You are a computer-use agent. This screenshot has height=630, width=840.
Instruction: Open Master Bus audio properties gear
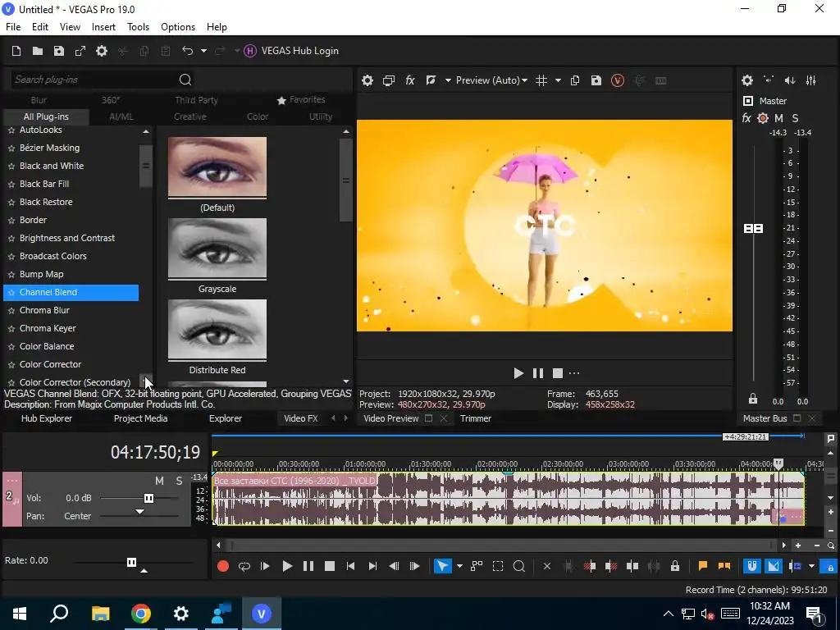[747, 80]
